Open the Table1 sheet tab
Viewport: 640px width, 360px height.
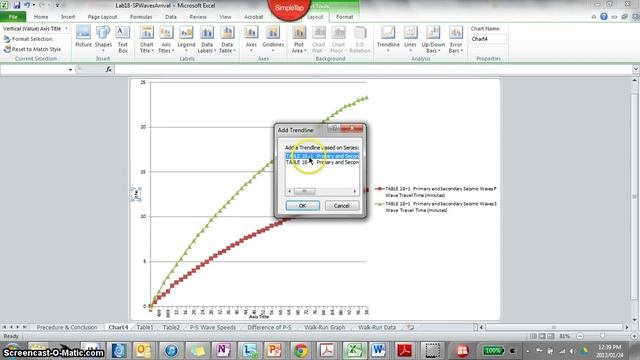click(x=145, y=327)
